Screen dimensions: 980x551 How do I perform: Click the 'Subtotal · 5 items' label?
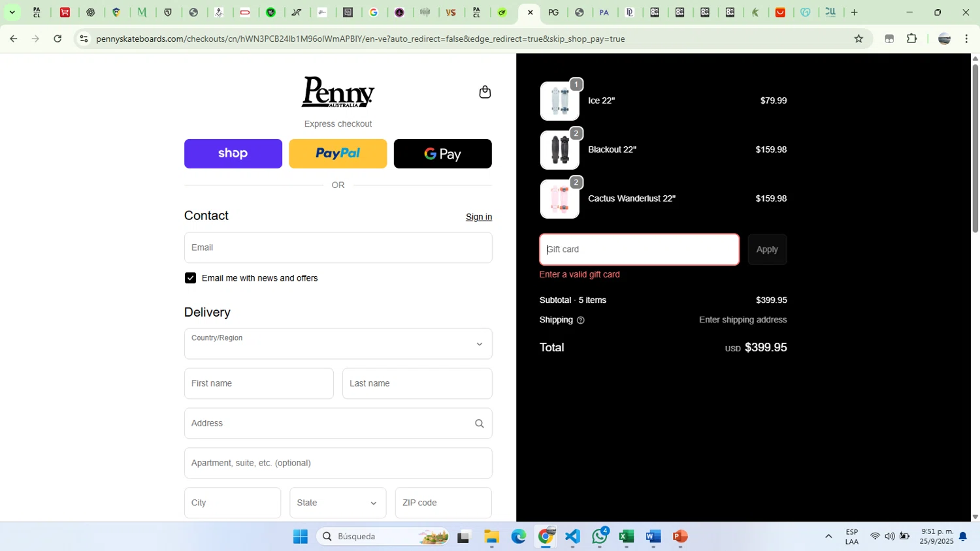(x=573, y=300)
